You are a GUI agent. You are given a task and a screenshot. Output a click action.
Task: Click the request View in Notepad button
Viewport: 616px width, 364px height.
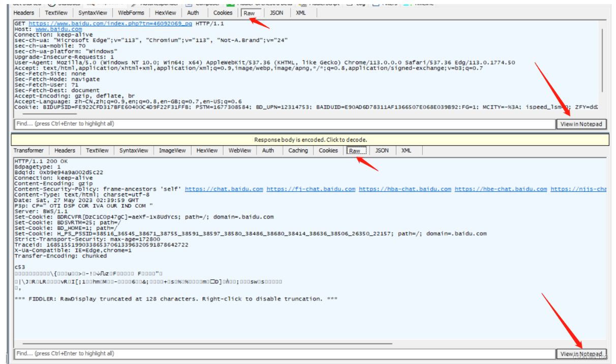click(581, 124)
